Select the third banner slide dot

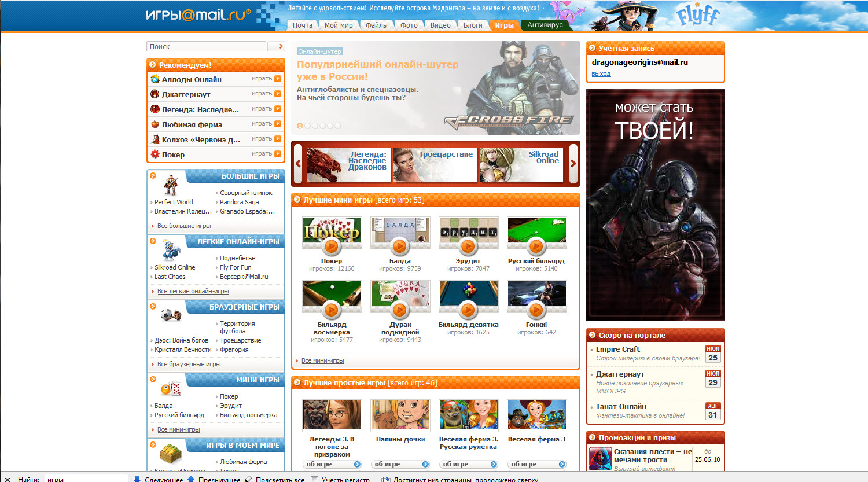tap(315, 126)
